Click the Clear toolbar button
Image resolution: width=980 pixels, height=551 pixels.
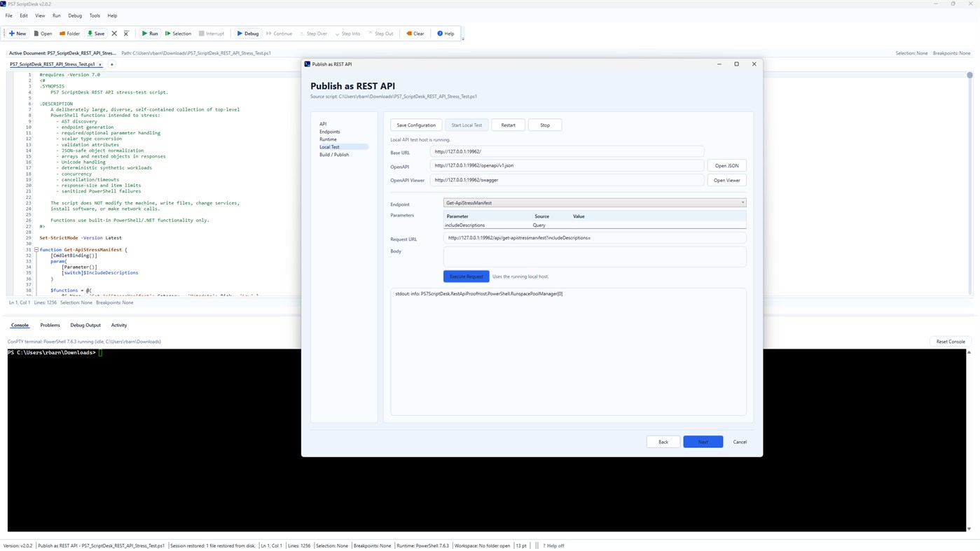pos(415,34)
